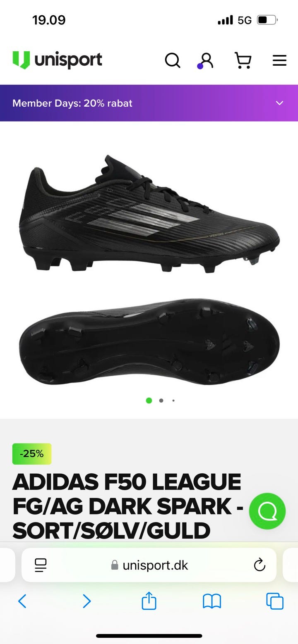Open Safari tabs overview icon

point(275,601)
